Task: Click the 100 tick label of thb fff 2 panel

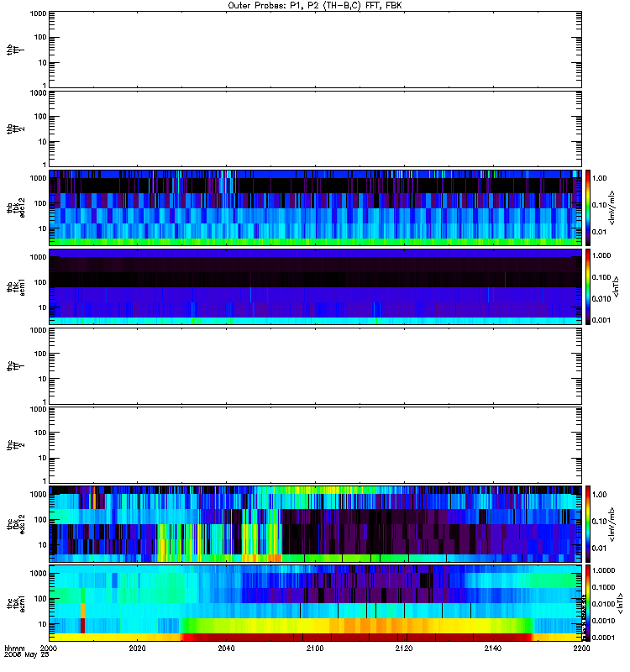Action: pos(40,116)
